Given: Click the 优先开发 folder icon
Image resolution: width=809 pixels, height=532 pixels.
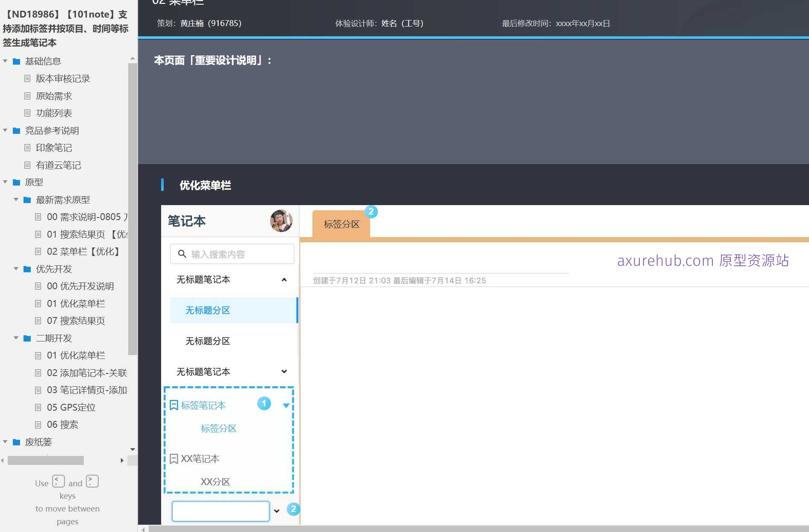Looking at the screenshot, I should [27, 269].
